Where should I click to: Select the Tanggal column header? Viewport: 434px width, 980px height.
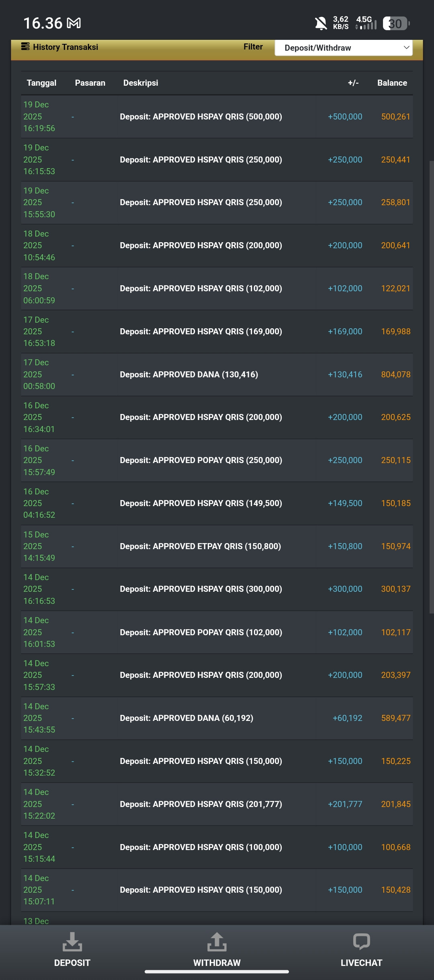[x=41, y=83]
